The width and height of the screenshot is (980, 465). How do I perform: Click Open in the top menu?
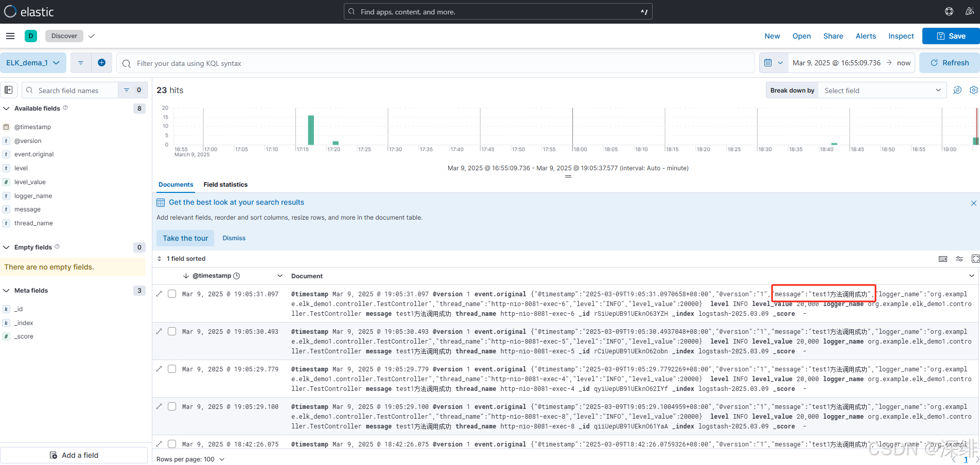click(801, 36)
